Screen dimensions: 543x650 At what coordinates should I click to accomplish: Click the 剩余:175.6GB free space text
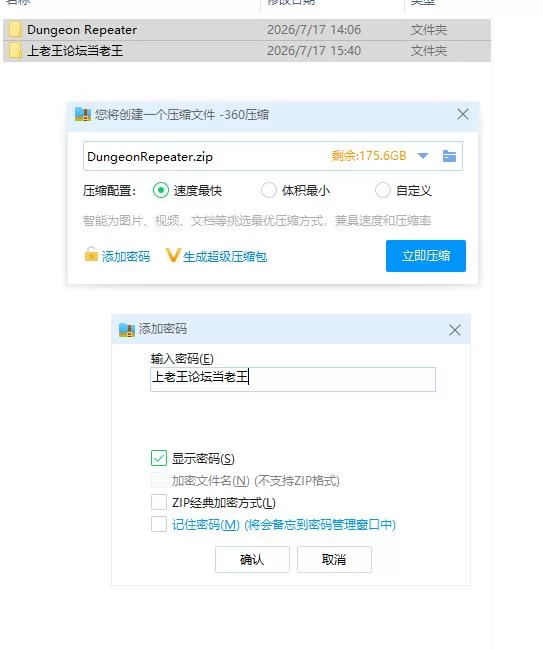368,156
